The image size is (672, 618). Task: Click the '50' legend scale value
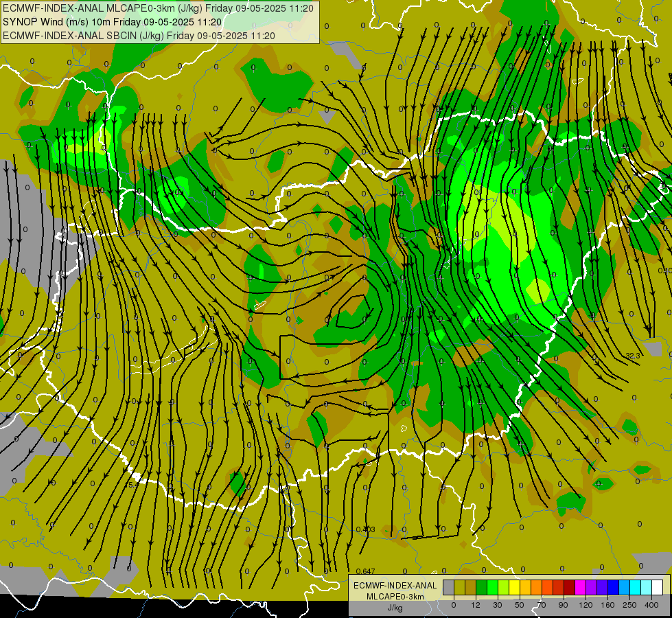[x=520, y=605]
